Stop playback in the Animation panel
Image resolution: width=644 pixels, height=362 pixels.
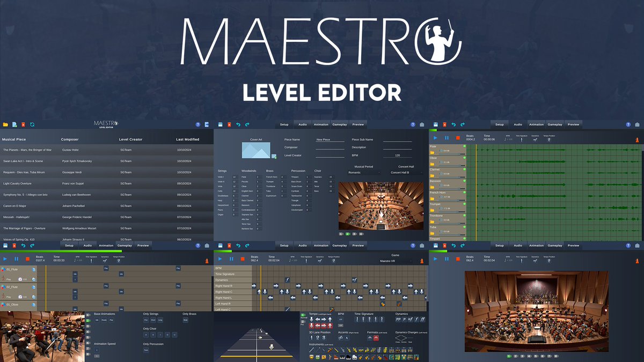28,258
